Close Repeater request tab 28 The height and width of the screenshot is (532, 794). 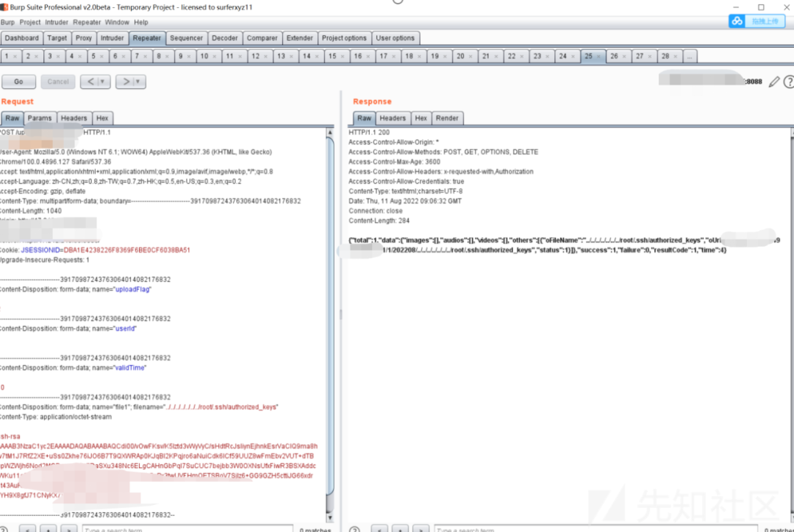click(676, 57)
